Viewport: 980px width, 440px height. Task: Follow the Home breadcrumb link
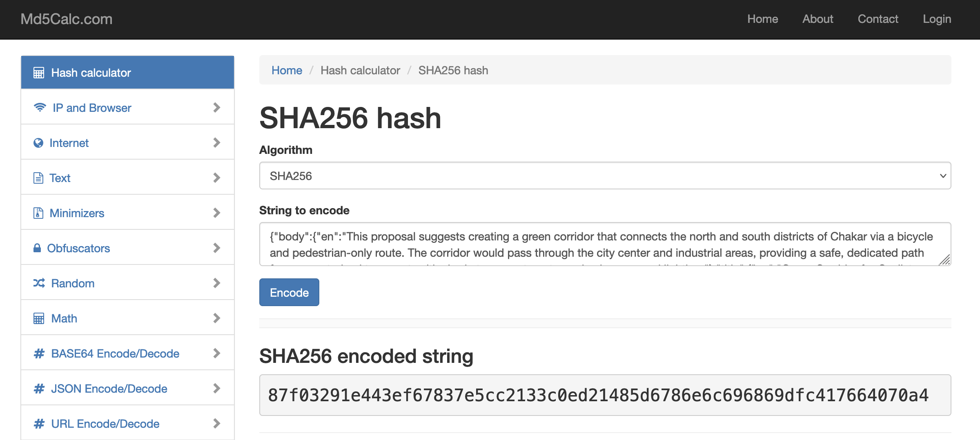[x=287, y=70]
